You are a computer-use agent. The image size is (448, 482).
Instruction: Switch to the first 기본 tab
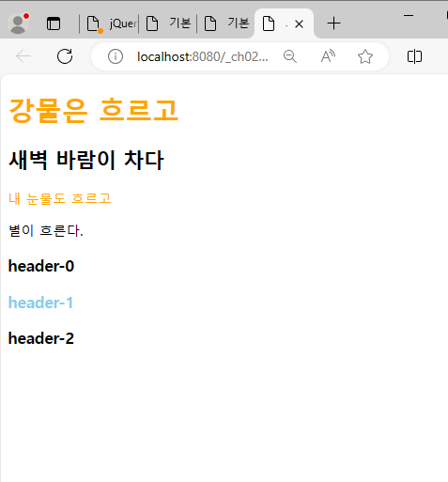[168, 23]
